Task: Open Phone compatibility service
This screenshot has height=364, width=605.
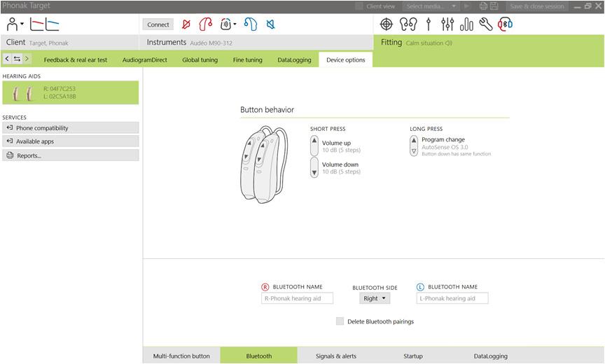Action: pyautogui.click(x=71, y=127)
